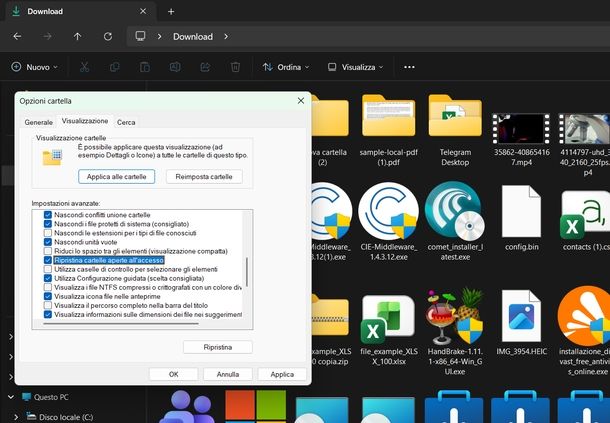Image resolution: width=610 pixels, height=423 pixels.
Task: Click the Share icon in toolbar
Action: point(205,67)
